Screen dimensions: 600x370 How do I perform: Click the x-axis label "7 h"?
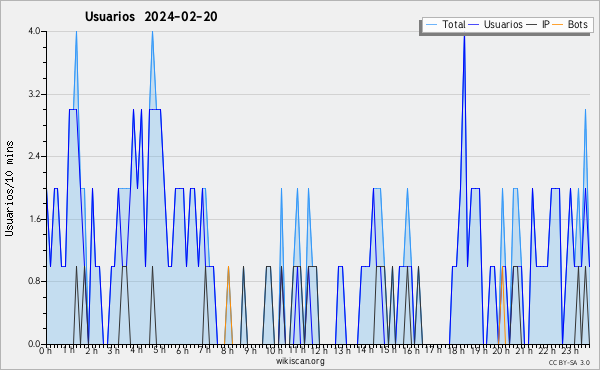click(204, 350)
